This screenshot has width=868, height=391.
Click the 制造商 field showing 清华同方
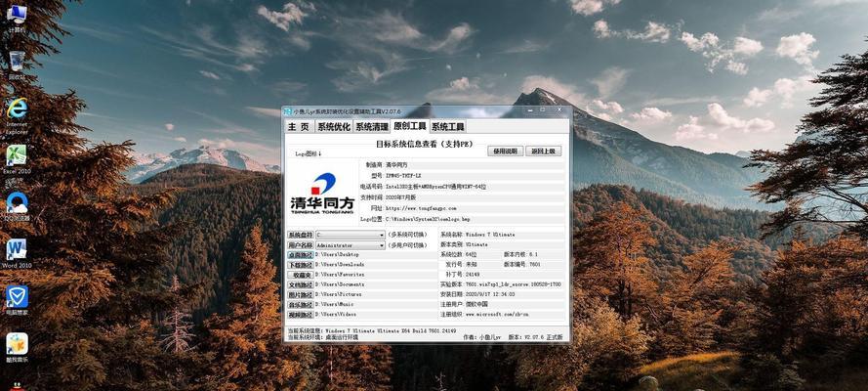(x=475, y=165)
